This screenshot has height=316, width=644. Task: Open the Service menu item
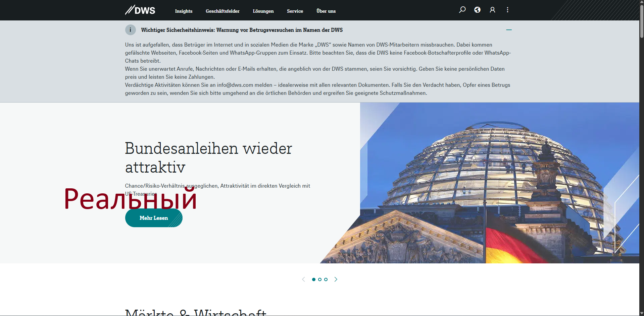coord(295,11)
